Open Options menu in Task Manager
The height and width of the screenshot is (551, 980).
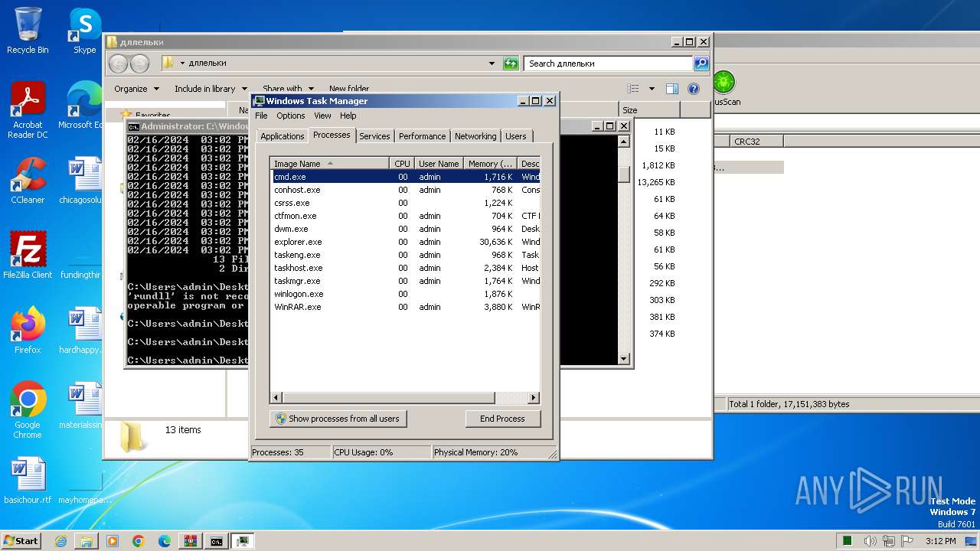(291, 116)
